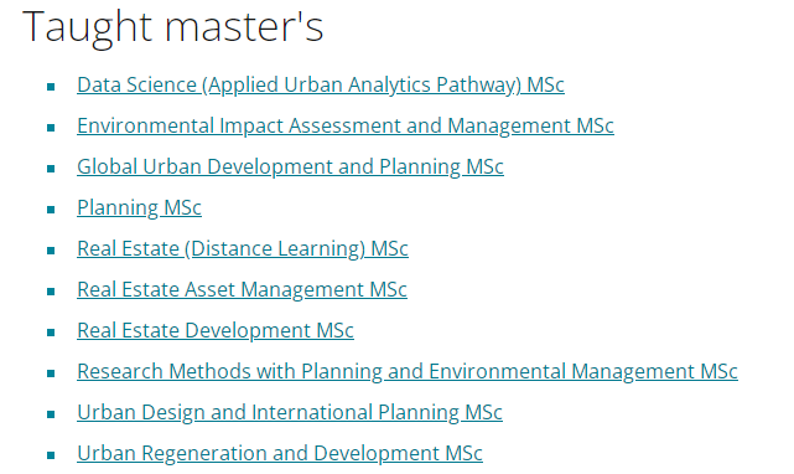Choose Urban Design and International Planning MSc

290,413
